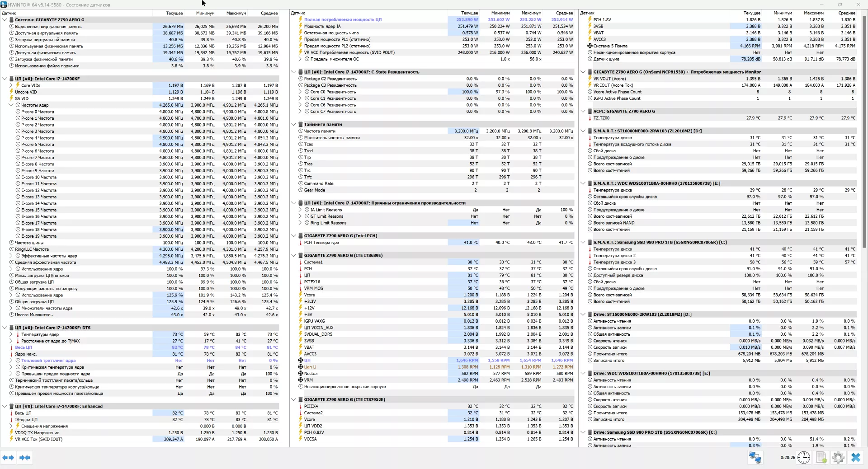
Task: Collapse the Частоты ядер subtree
Action: pos(11,105)
